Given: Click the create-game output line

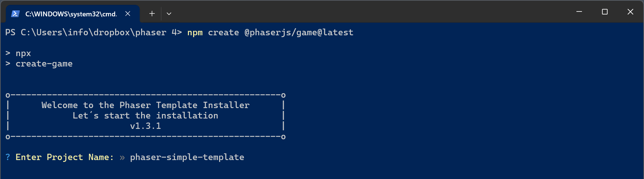Looking at the screenshot, I should pos(44,64).
